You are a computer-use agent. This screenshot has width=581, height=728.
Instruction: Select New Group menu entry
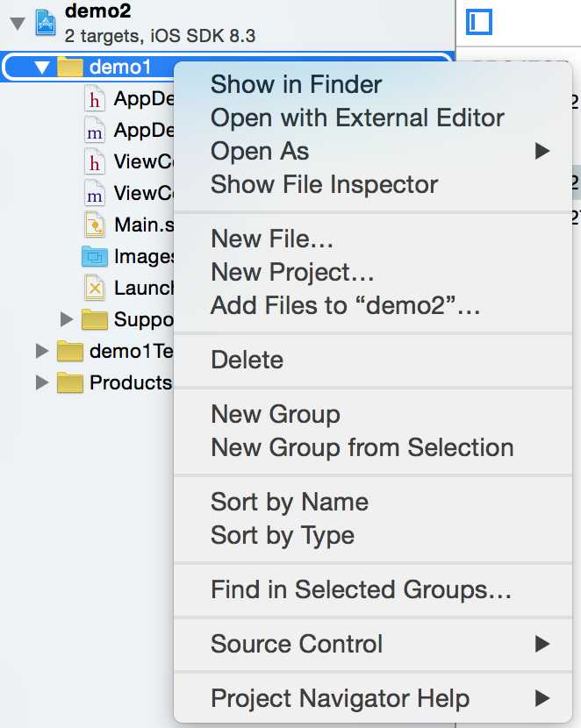[275, 414]
